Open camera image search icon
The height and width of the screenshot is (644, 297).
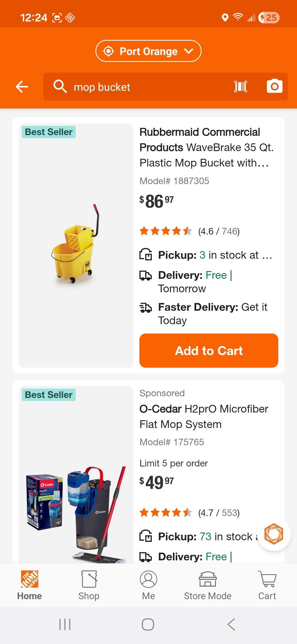coord(274,86)
